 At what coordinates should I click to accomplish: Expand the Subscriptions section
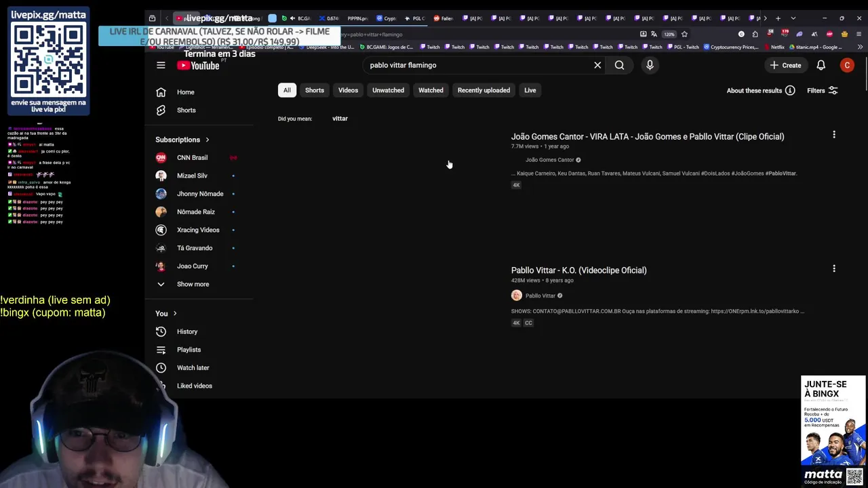pos(182,140)
